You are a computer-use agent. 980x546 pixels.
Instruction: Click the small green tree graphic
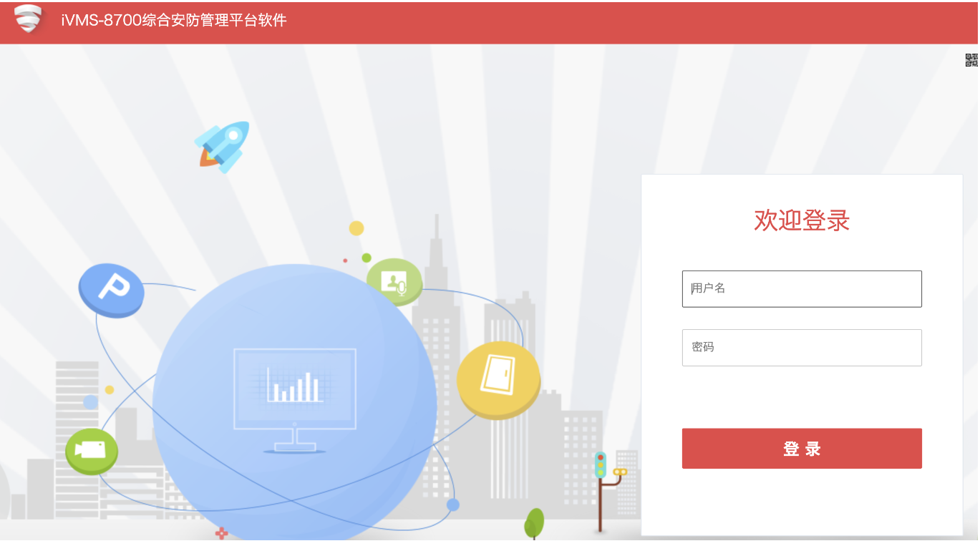[x=534, y=524]
